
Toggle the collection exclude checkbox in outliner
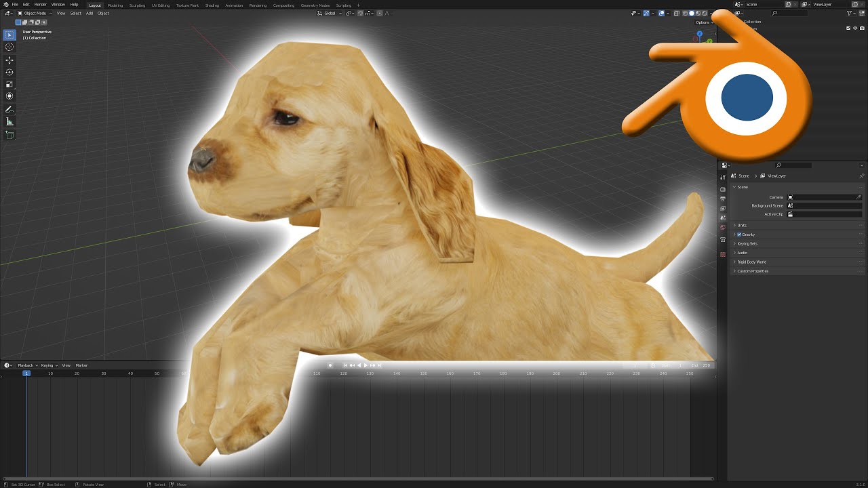tap(848, 28)
